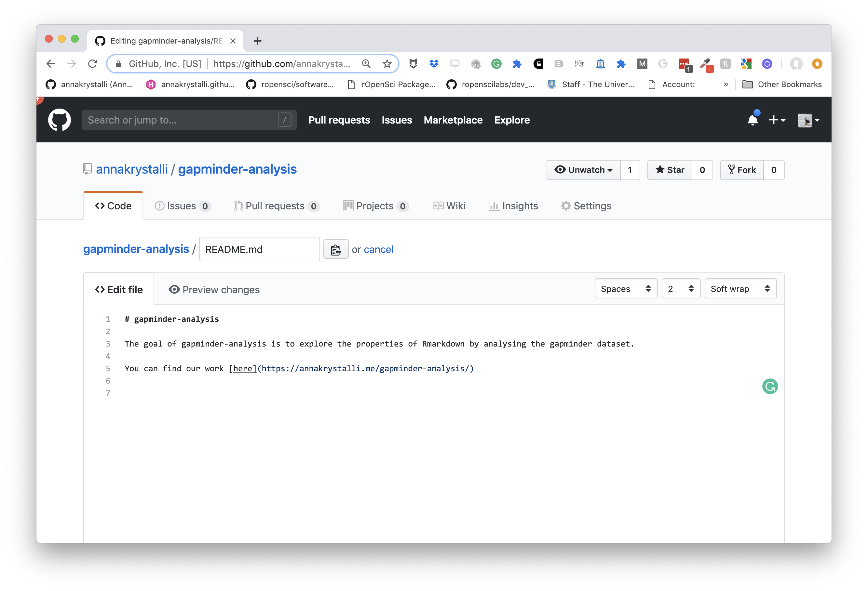The width and height of the screenshot is (868, 591).
Task: Click the GitHub Octocat logo in header
Action: pyautogui.click(x=60, y=120)
